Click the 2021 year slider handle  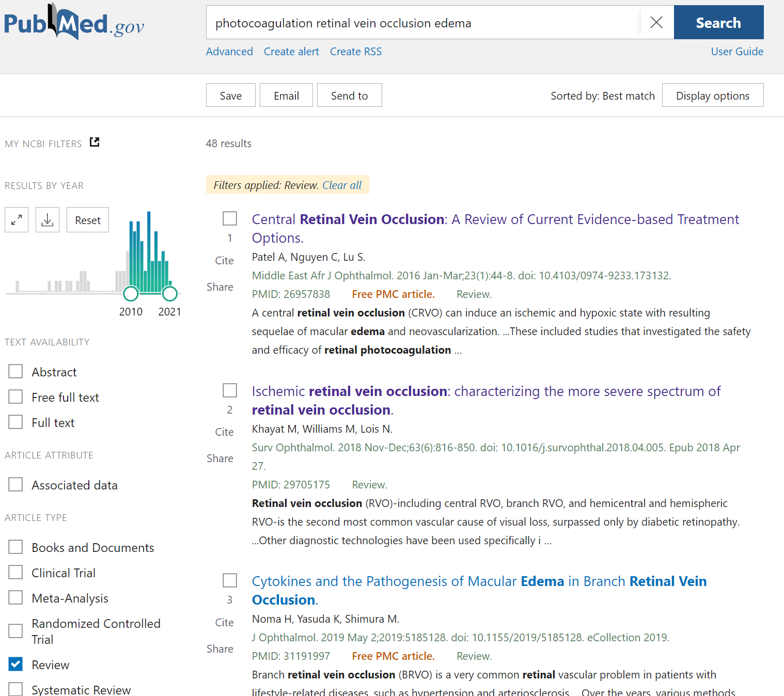click(170, 294)
